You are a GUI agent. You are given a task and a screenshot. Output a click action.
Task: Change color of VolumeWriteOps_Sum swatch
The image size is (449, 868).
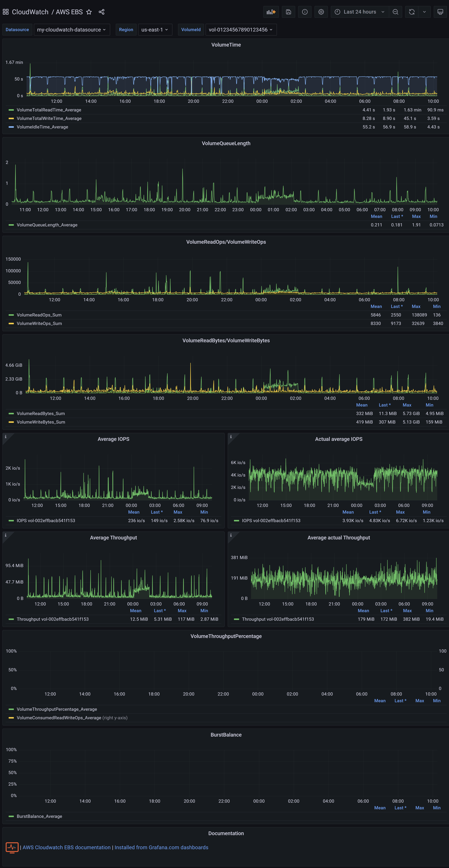[11, 324]
